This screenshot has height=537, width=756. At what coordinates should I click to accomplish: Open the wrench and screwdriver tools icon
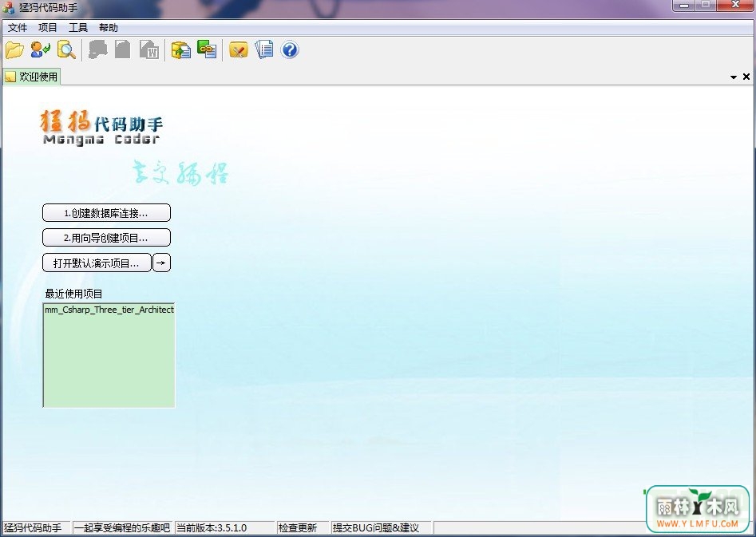[x=238, y=49]
